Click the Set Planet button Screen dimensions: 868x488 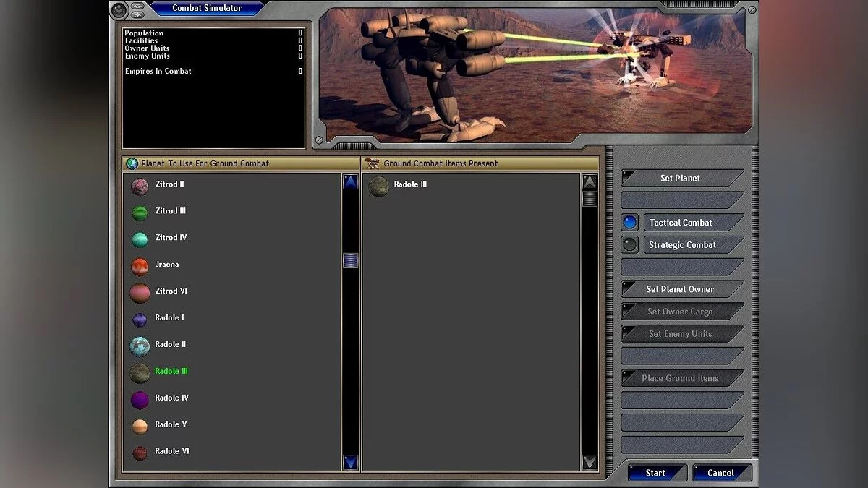681,178
